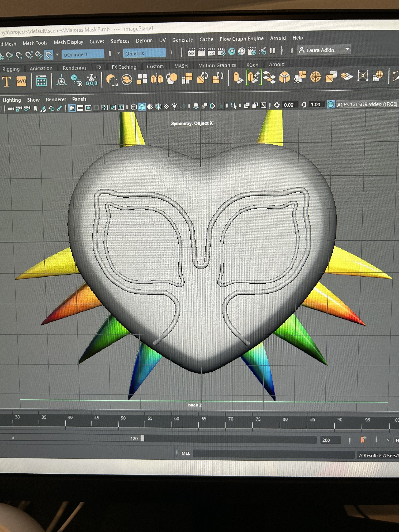Viewport: 399px width, 532px height.
Task: Switch to the Motion Graphics shelf tab
Action: tap(217, 65)
